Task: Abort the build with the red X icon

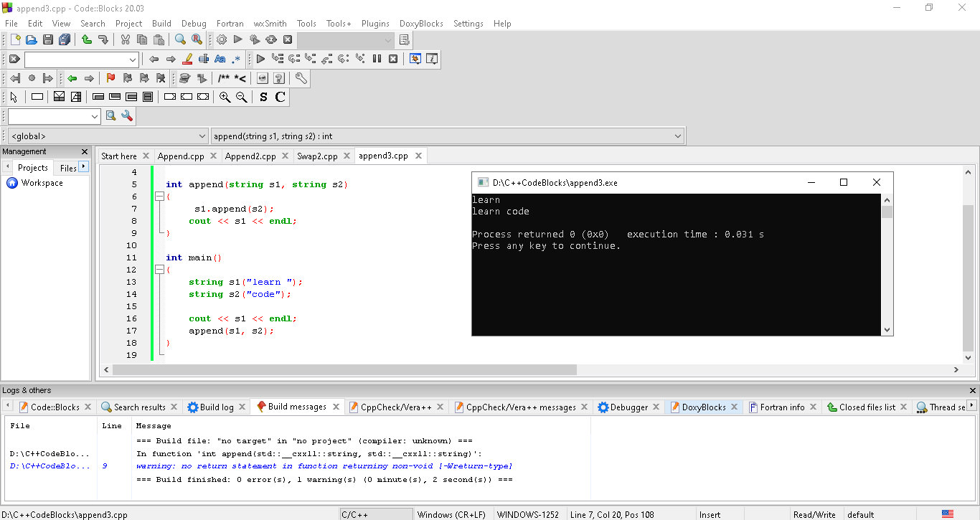Action: [287, 39]
